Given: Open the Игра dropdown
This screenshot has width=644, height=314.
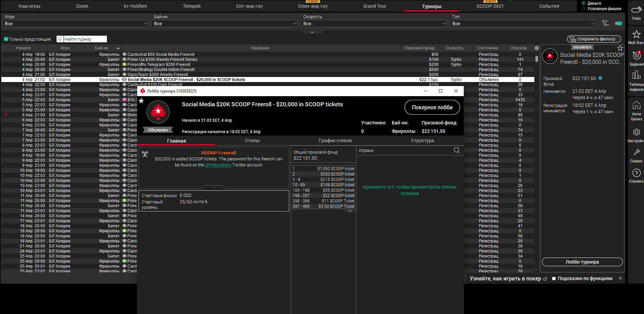Looking at the screenshot, I should (75, 24).
